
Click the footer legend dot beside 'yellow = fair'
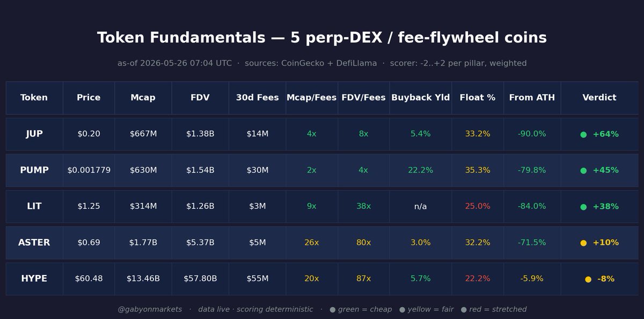point(402,310)
